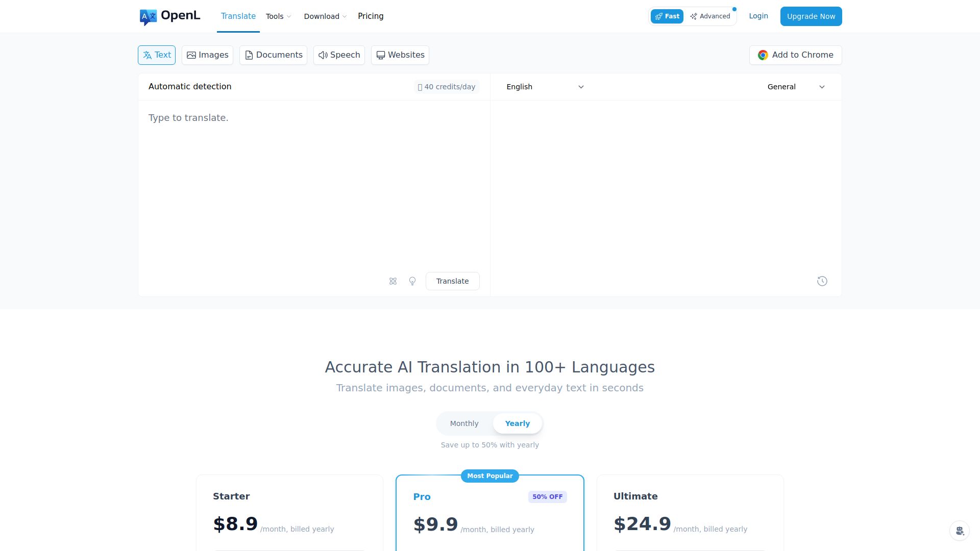Click the Upgrade Now button
Image resolution: width=980 pixels, height=551 pixels.
811,16
